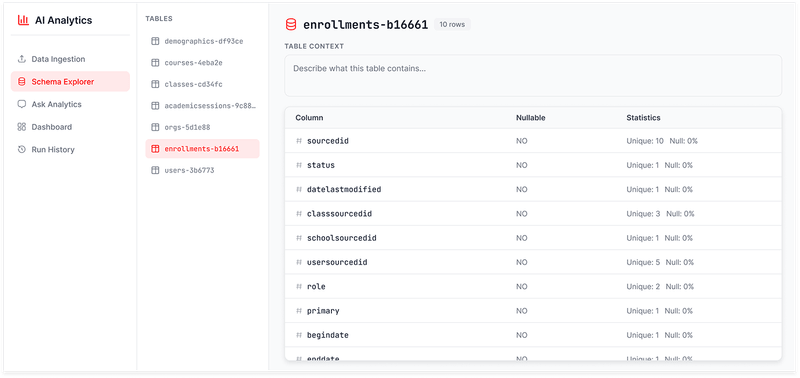Viewport: 800px width, 378px height.
Task: Click the hash icon next to classsourcedid
Action: [299, 214]
